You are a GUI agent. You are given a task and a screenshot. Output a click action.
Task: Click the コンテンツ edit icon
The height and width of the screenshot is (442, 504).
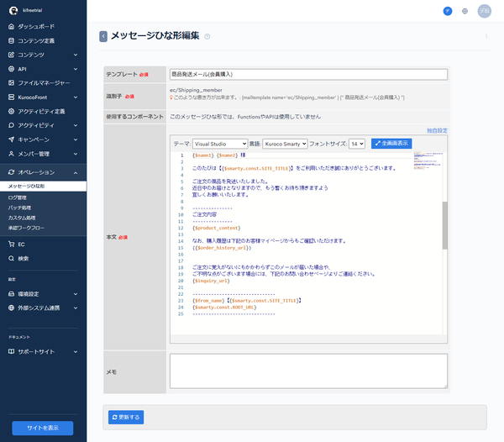tap(11, 55)
